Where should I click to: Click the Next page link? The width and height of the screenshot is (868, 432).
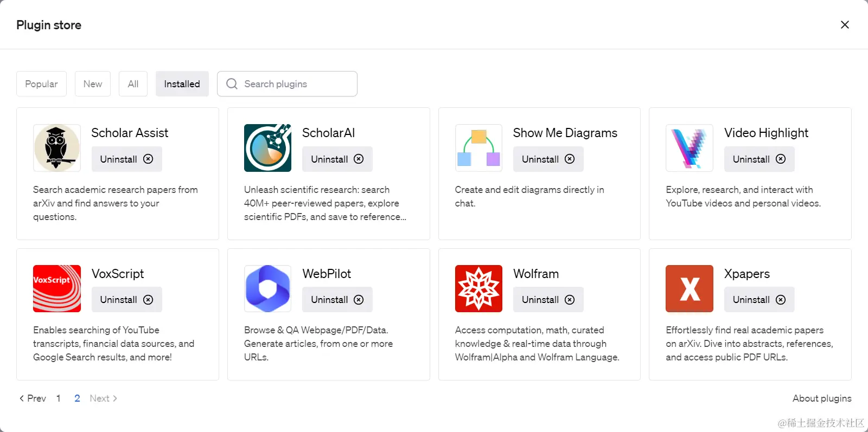[x=104, y=398]
